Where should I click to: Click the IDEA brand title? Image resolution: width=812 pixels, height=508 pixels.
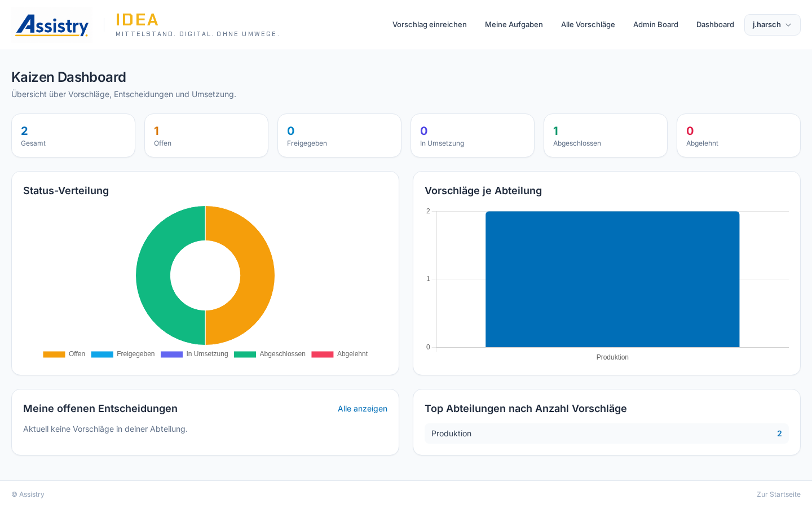point(137,20)
